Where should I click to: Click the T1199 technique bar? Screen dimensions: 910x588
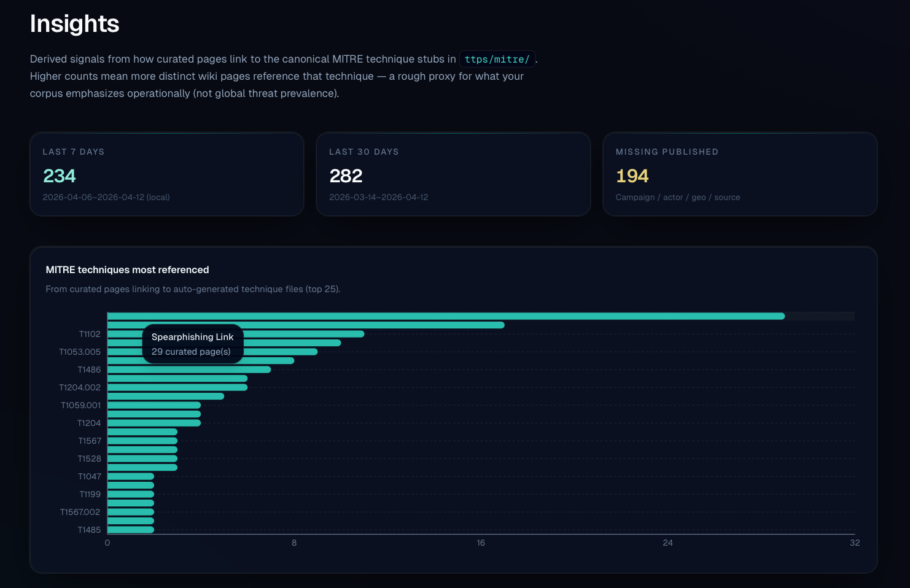129,494
